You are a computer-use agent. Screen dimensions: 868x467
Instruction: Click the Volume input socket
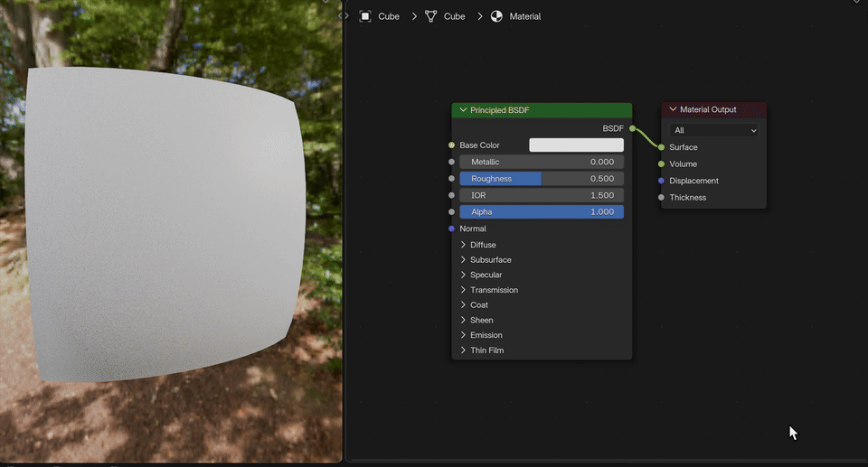point(661,164)
